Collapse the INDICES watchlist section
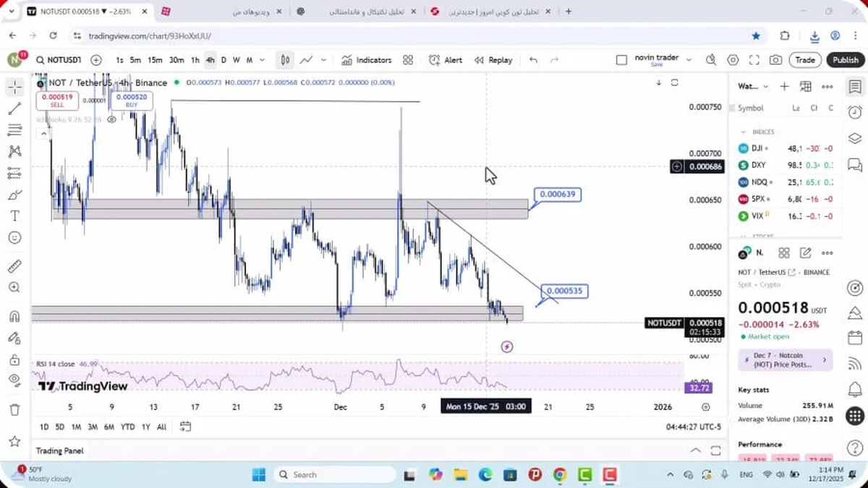This screenshot has width=868, height=488. click(x=743, y=132)
